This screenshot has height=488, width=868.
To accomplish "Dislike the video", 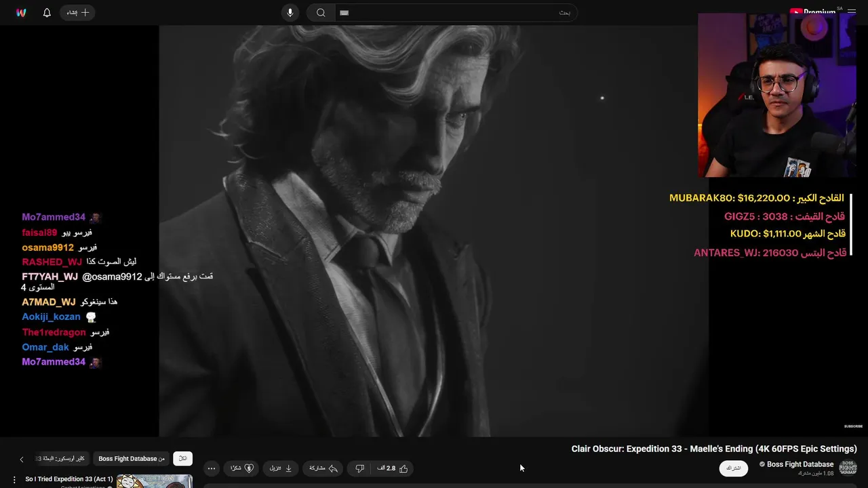I will click(360, 468).
